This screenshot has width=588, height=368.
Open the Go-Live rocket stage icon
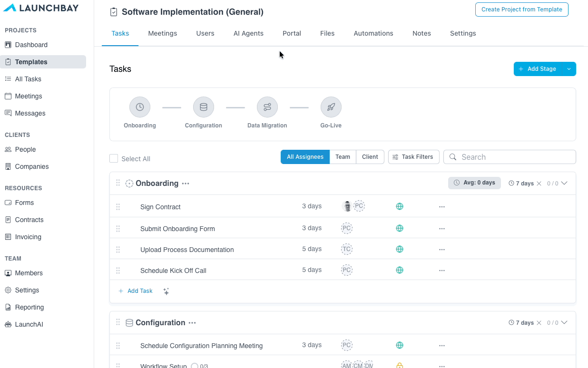(331, 107)
